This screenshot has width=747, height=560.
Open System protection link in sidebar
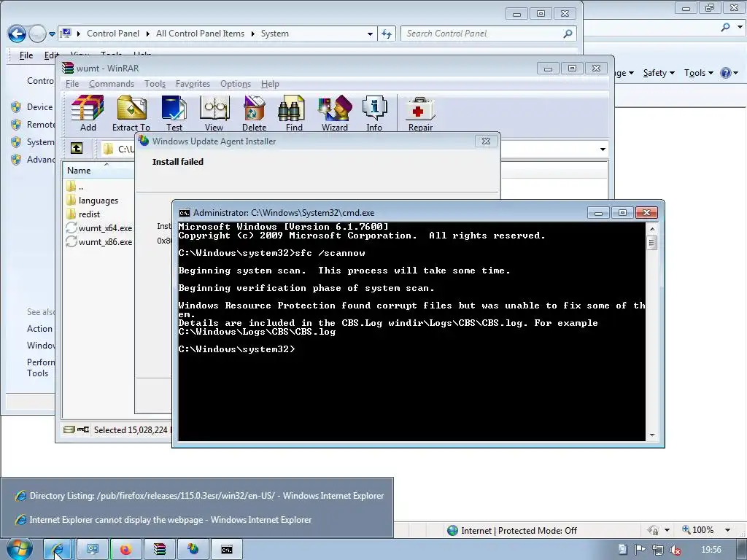(41, 142)
